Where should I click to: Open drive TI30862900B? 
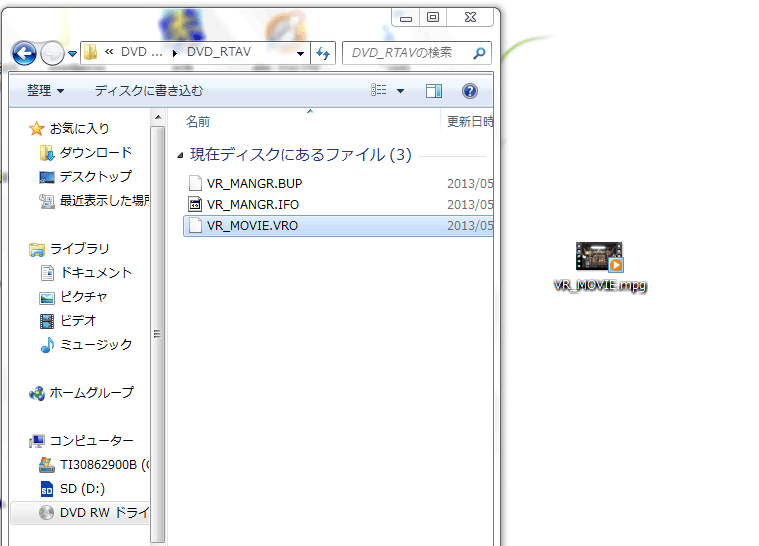pos(104,465)
